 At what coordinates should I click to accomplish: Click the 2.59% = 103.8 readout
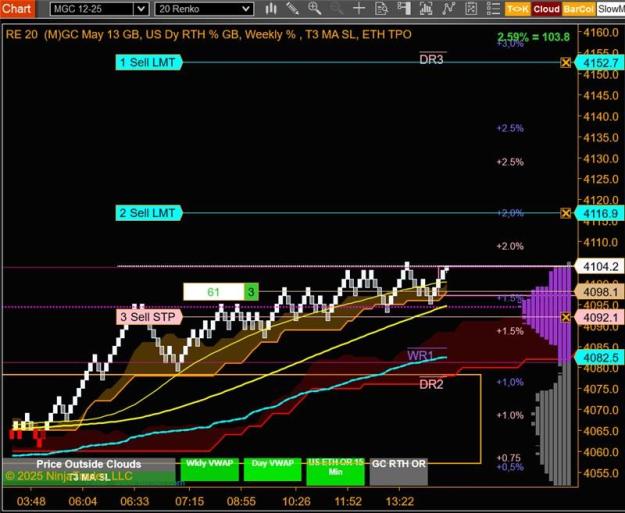pyautogui.click(x=533, y=37)
